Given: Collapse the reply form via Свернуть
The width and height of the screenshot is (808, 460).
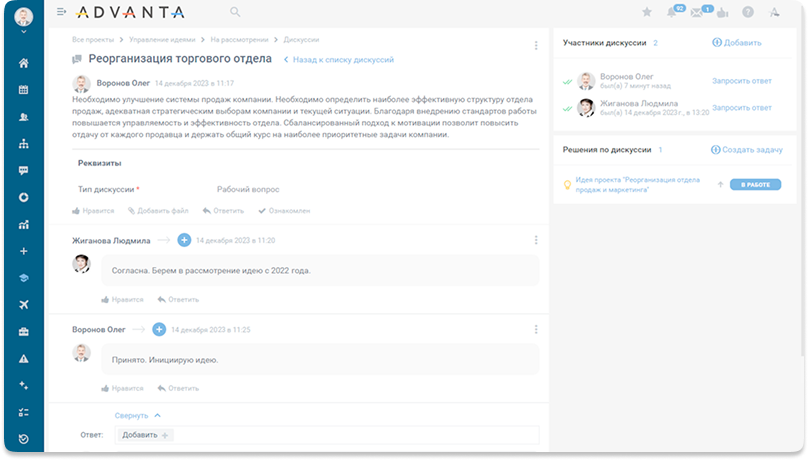Looking at the screenshot, I should (x=137, y=415).
